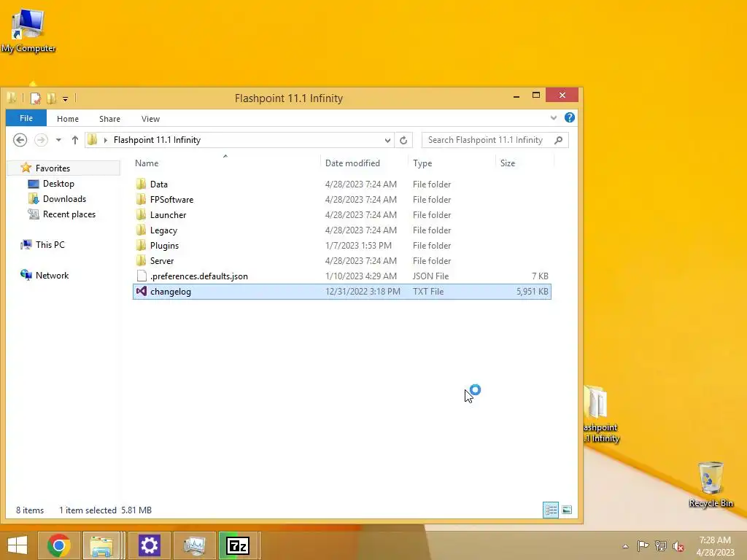Switch to the View ribbon tab
Screen dimensions: 747x560
point(150,119)
